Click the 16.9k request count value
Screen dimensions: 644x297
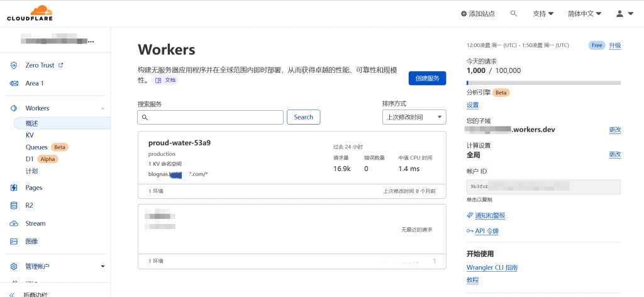point(342,169)
